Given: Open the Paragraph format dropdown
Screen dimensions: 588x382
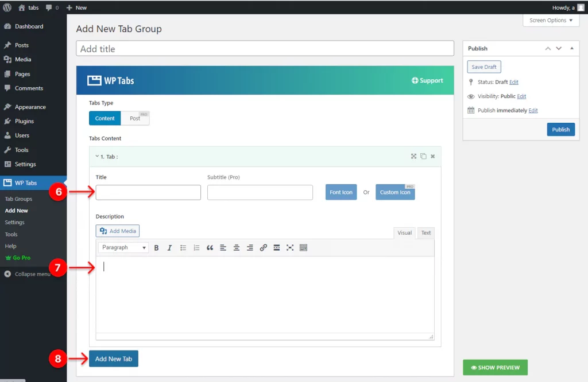Looking at the screenshot, I should coord(123,248).
